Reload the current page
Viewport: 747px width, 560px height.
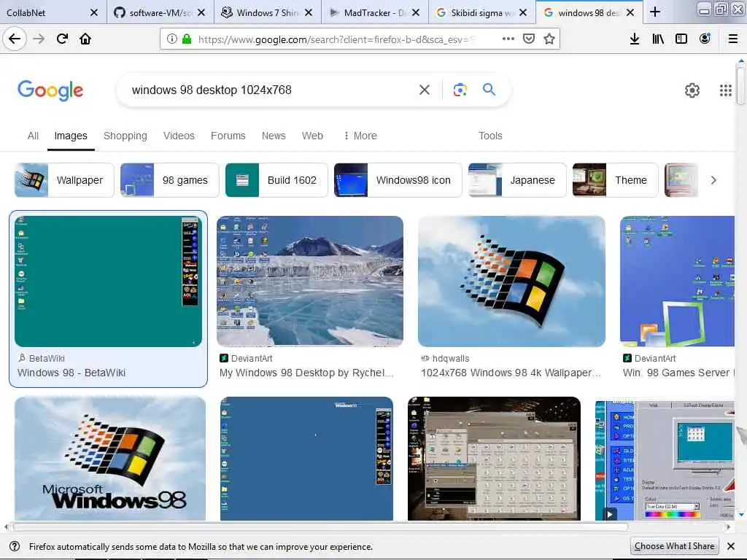(x=62, y=39)
